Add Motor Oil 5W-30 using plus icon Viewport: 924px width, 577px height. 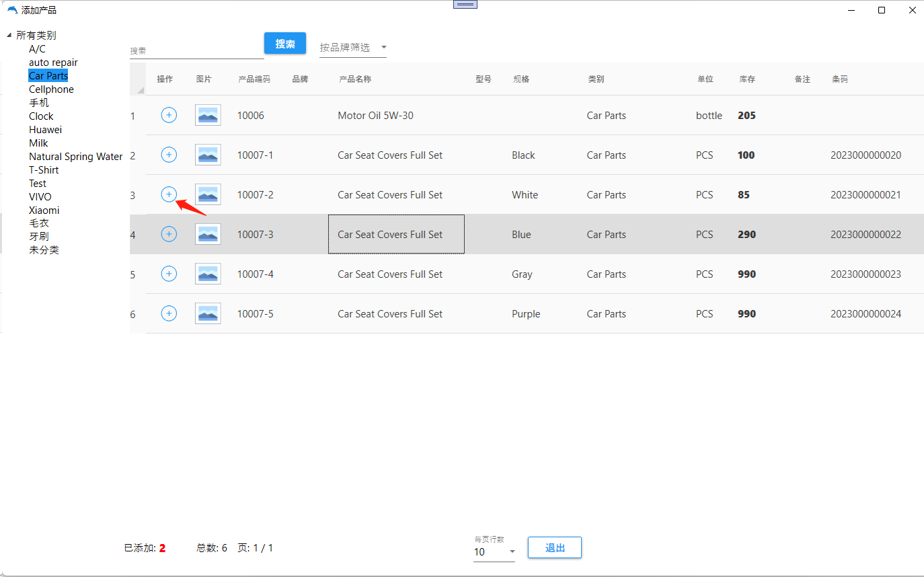click(x=169, y=115)
